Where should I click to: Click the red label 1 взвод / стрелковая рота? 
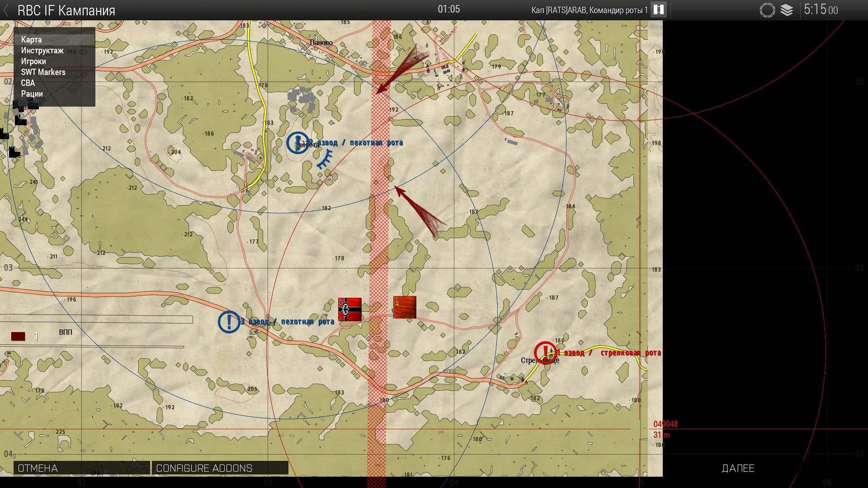click(609, 352)
